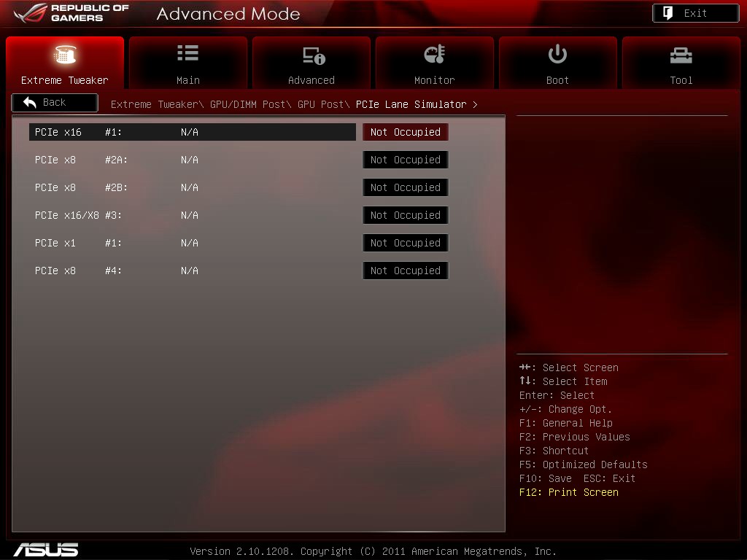Screen dimensions: 747x560
Task: Click the breadcrumb chevron after PCIe Lane Simulator
Action: click(x=475, y=105)
